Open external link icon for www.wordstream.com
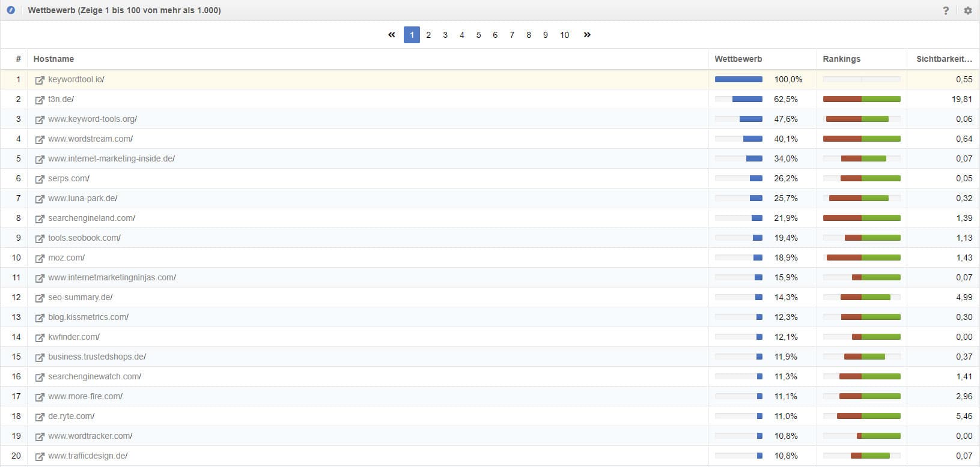 point(40,139)
